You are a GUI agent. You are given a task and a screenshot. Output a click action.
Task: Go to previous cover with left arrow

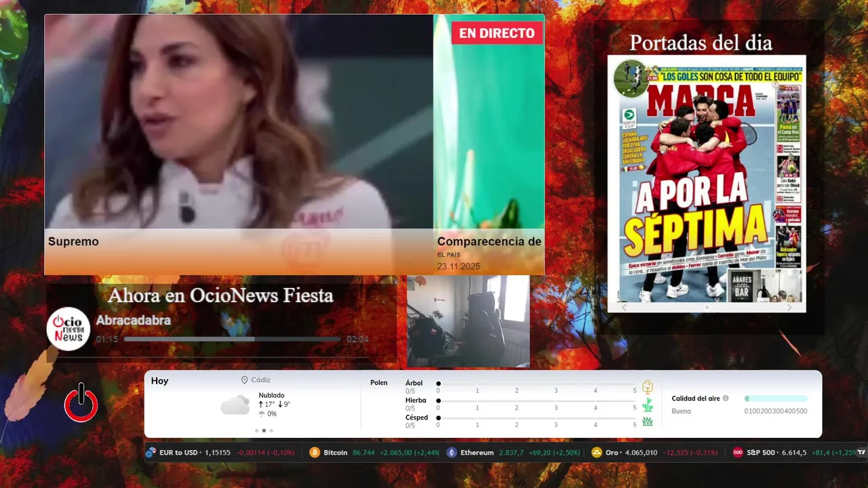click(625, 308)
